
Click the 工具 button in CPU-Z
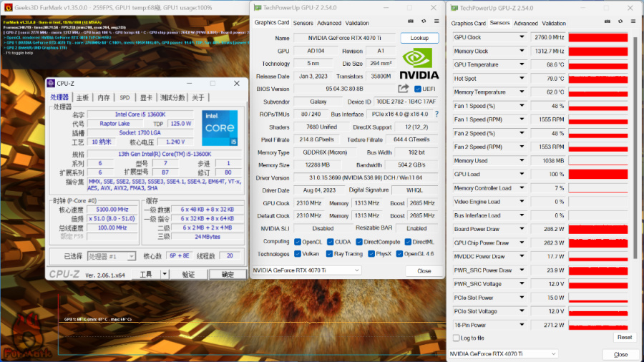click(146, 274)
